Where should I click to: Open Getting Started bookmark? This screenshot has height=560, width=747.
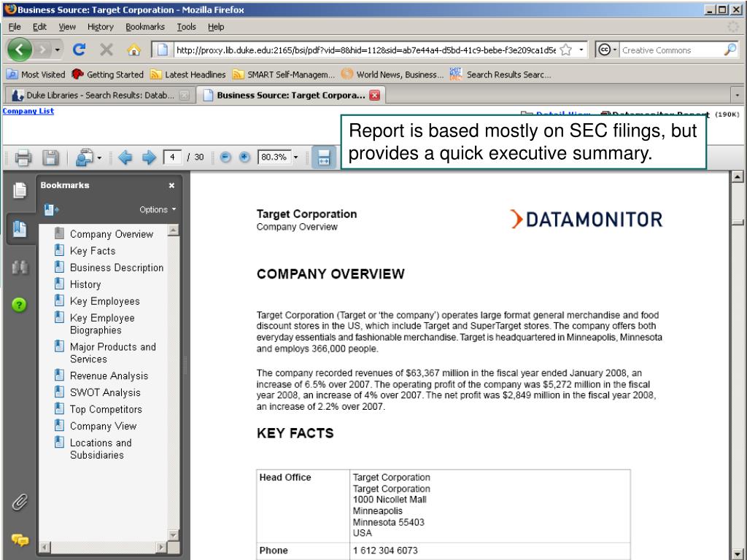click(x=108, y=74)
